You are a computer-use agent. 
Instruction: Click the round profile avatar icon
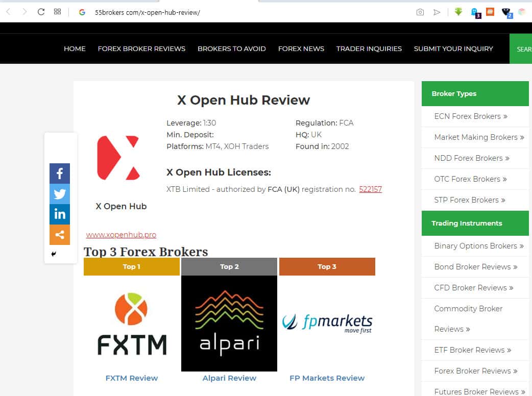(x=521, y=12)
